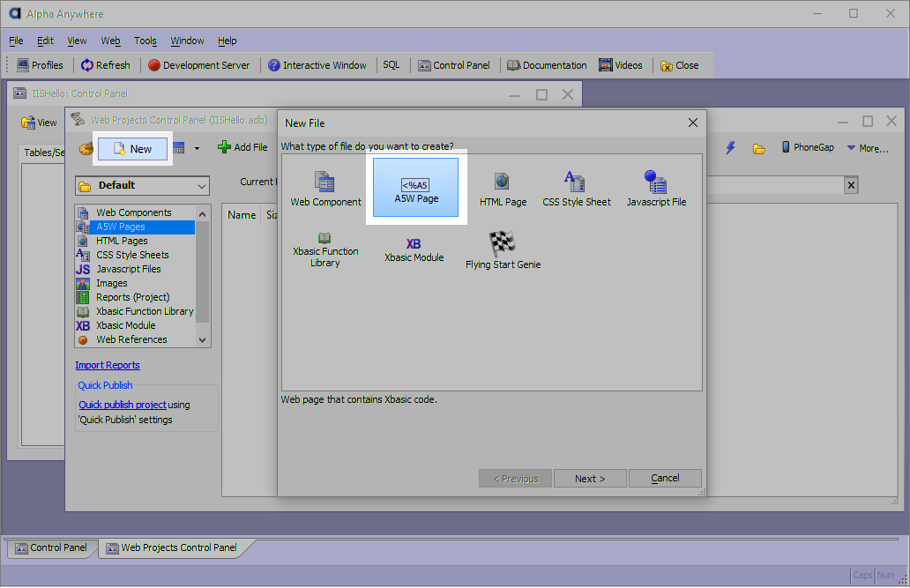Viewport: 910px width, 588px height.
Task: Close the New File dialog
Action: (692, 123)
